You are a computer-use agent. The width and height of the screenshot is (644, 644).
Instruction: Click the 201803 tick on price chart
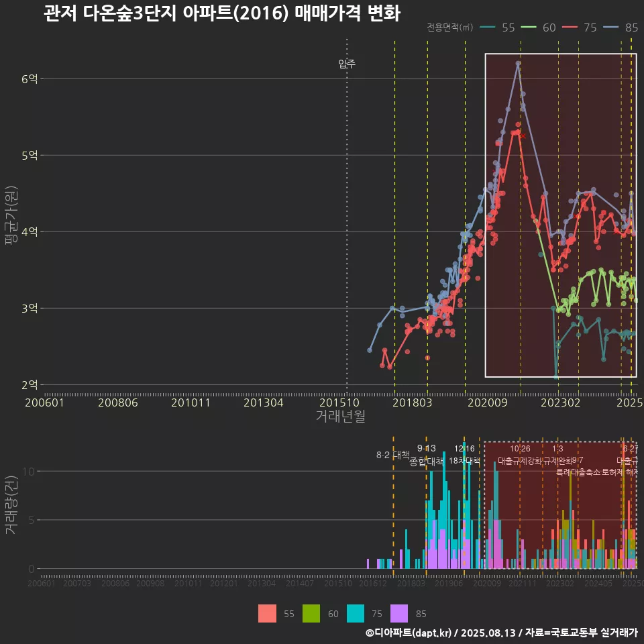click(x=413, y=402)
